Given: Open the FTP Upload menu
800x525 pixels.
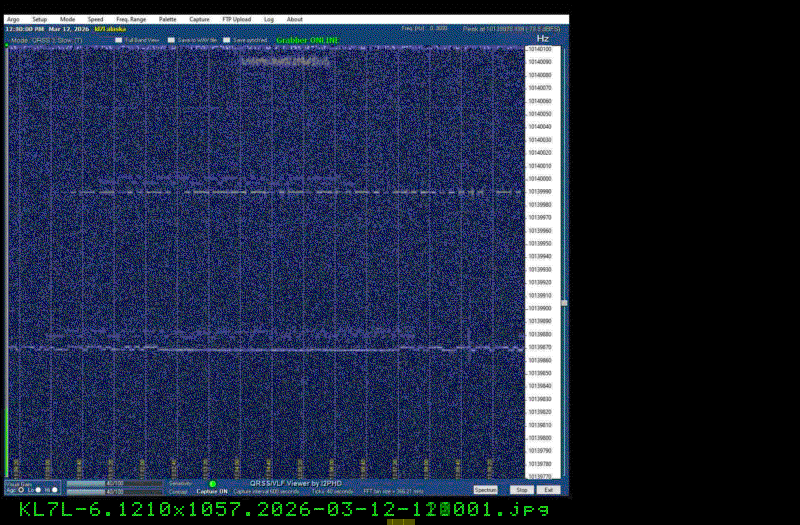Looking at the screenshot, I should [236, 19].
